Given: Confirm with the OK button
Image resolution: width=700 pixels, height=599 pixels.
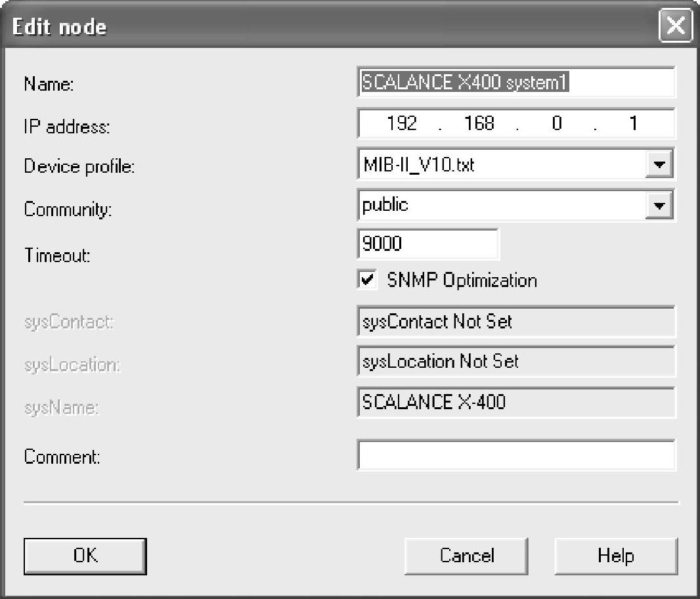Looking at the screenshot, I should 85,556.
